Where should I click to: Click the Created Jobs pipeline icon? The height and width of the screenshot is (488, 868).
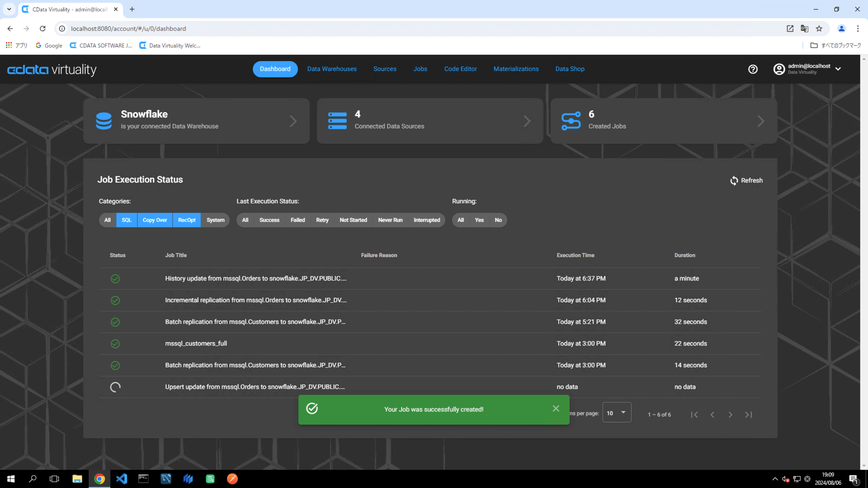[x=571, y=121]
